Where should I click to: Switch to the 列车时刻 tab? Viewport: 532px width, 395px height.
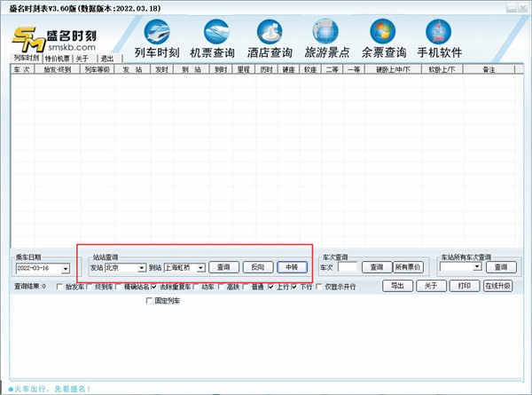[26, 58]
